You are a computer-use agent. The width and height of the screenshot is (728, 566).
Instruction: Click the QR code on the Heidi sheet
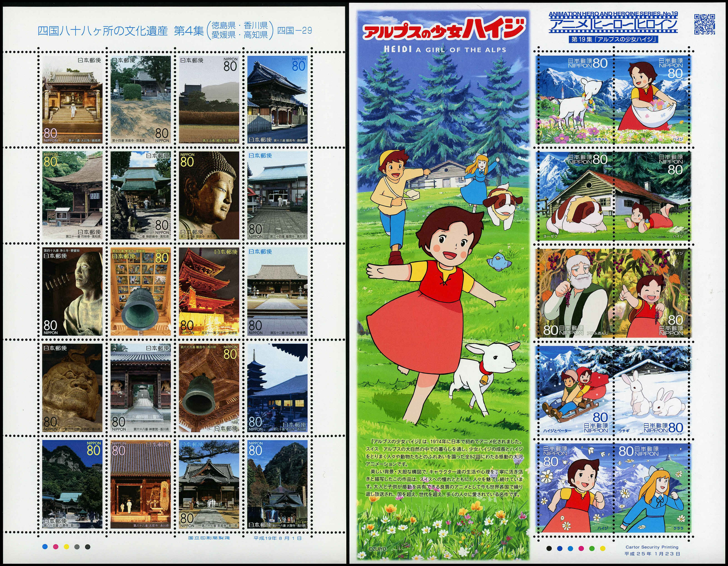click(x=704, y=24)
